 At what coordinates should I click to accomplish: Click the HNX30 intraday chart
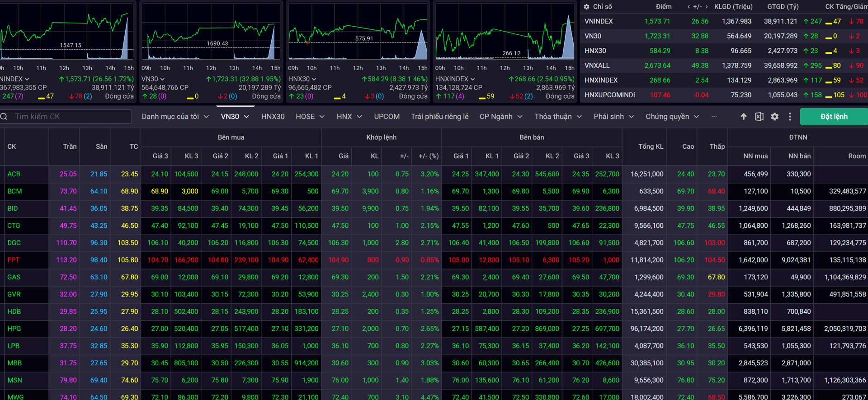[358, 32]
